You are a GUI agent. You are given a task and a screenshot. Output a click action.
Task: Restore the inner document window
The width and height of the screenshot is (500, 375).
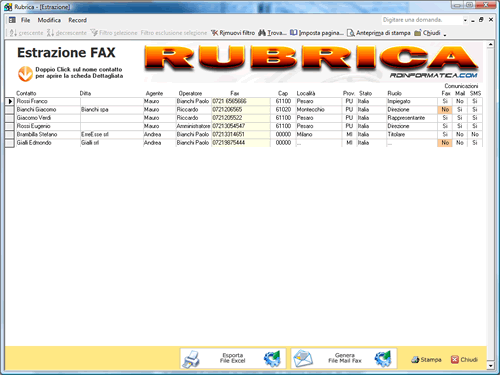pyautogui.click(x=481, y=20)
